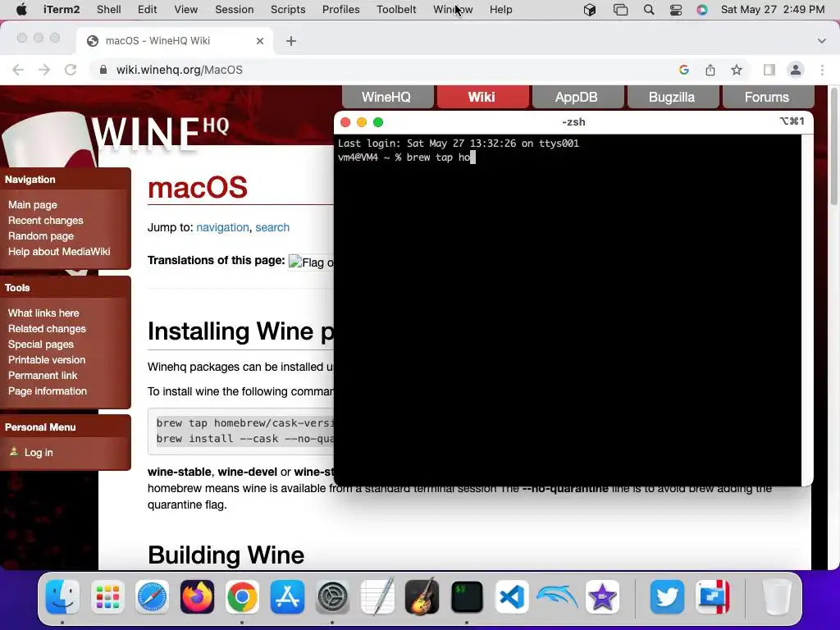
Task: Open the dolphin app icon in the Dock
Action: (557, 597)
